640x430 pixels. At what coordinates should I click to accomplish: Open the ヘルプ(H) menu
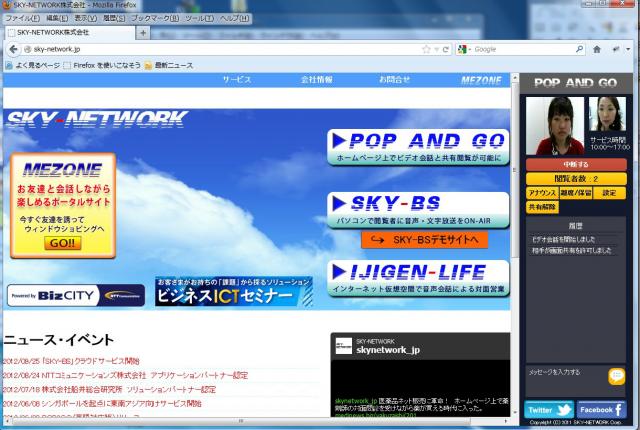(234, 18)
